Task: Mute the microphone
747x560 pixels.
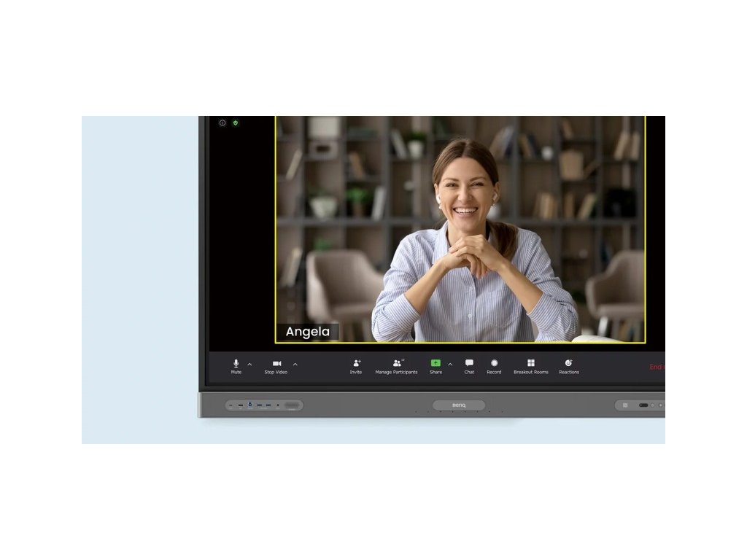Action: 236,367
